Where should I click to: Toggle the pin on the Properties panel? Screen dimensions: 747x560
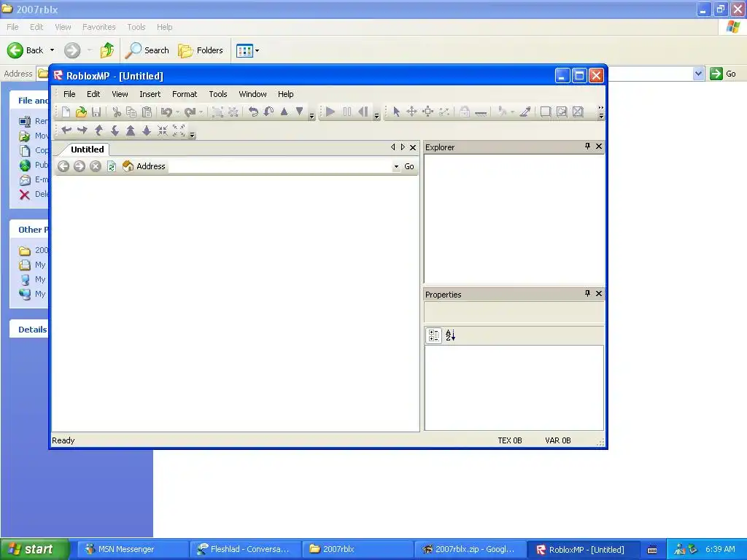(x=587, y=294)
